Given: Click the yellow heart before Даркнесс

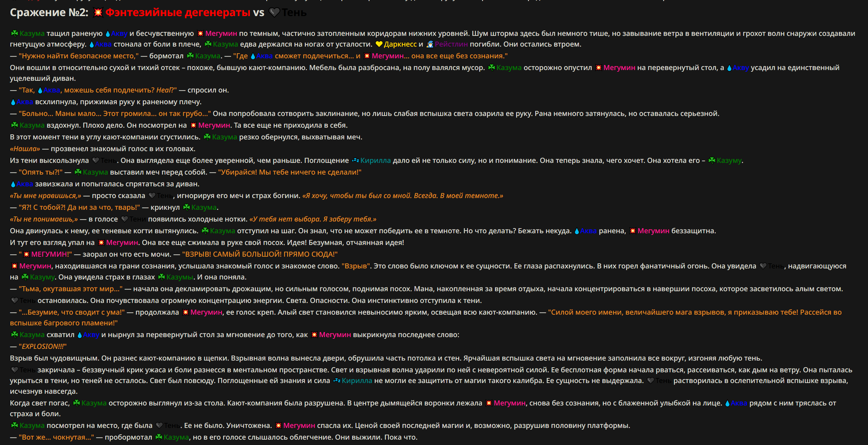Looking at the screenshot, I should [379, 45].
